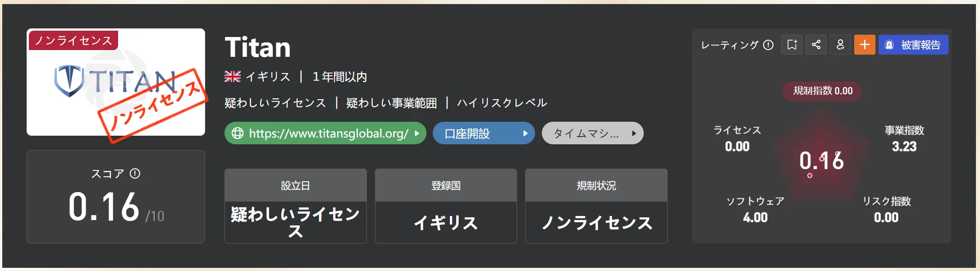Image resolution: width=980 pixels, height=271 pixels.
Task: Click the 疑わしいライセンス tag
Action: click(275, 103)
